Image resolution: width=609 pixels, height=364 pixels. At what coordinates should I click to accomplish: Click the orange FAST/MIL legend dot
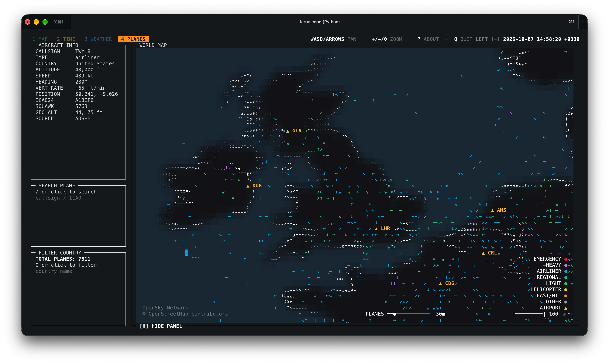pos(566,296)
